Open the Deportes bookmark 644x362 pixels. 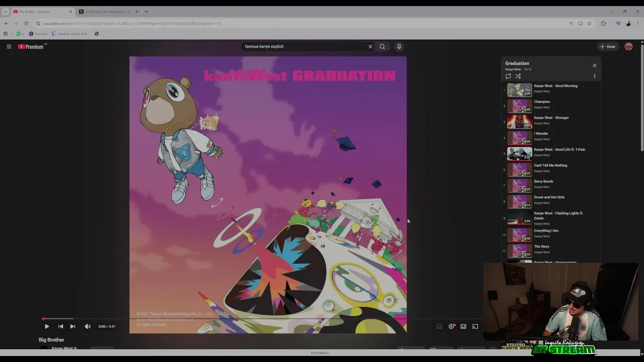tap(38, 34)
